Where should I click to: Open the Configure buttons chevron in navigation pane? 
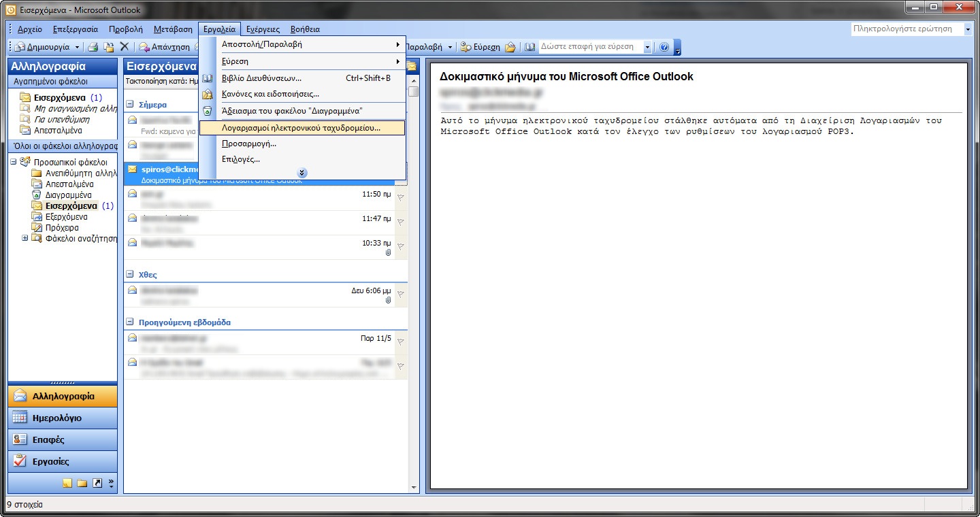111,483
